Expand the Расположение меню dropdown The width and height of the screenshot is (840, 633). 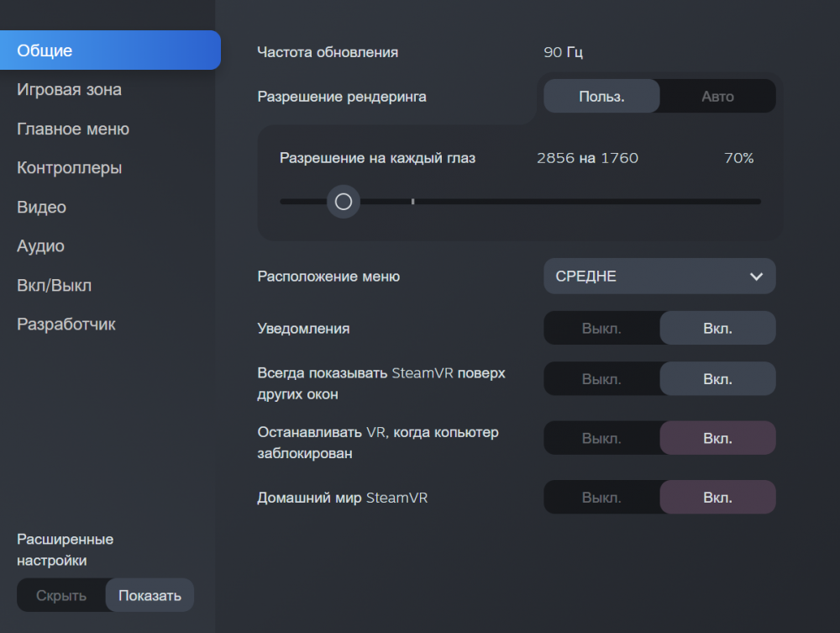[x=659, y=276]
